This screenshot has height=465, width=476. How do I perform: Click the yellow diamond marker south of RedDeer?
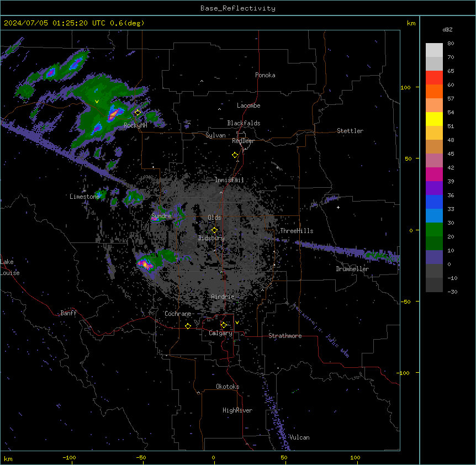tap(235, 155)
